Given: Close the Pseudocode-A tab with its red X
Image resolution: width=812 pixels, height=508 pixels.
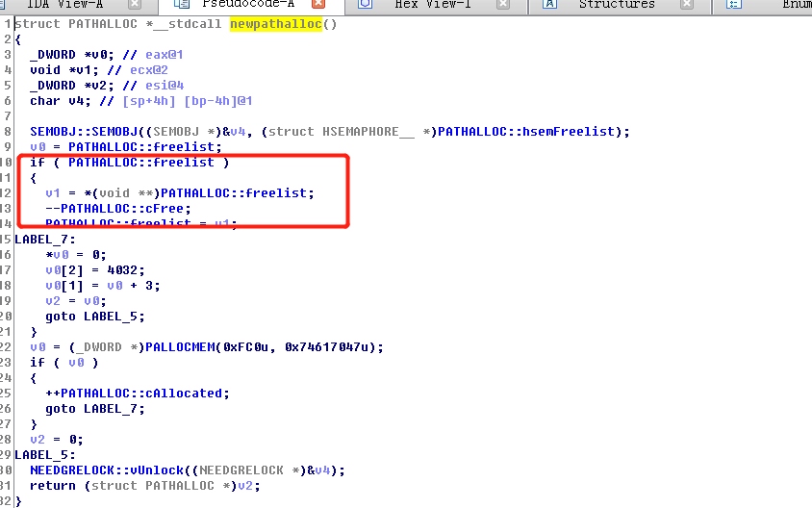Looking at the screenshot, I should tap(318, 4).
